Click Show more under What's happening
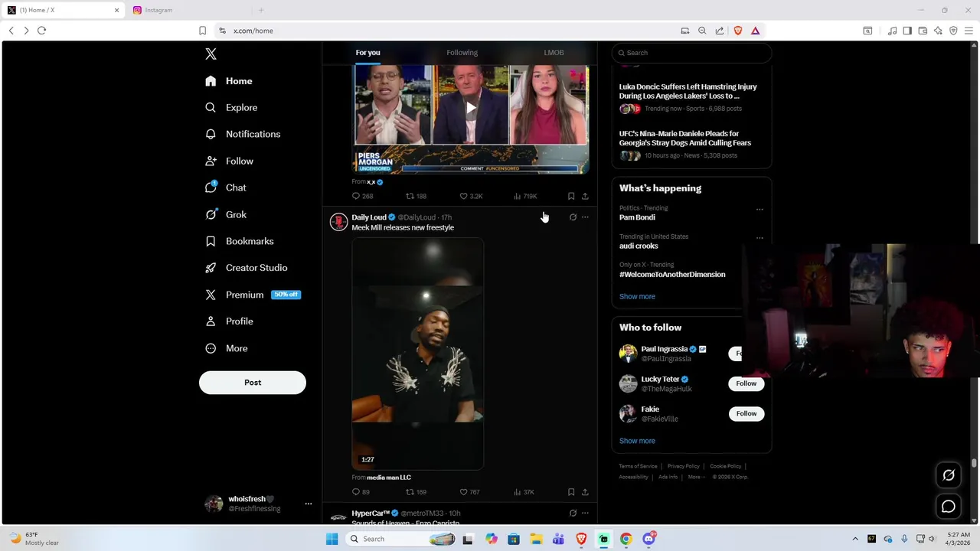 (x=637, y=297)
